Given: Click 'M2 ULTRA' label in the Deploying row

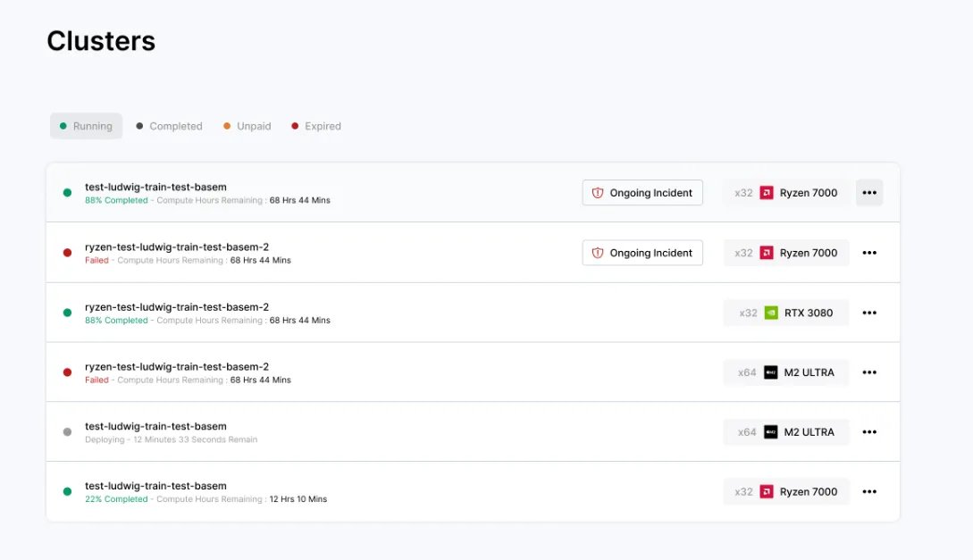Looking at the screenshot, I should tap(809, 432).
